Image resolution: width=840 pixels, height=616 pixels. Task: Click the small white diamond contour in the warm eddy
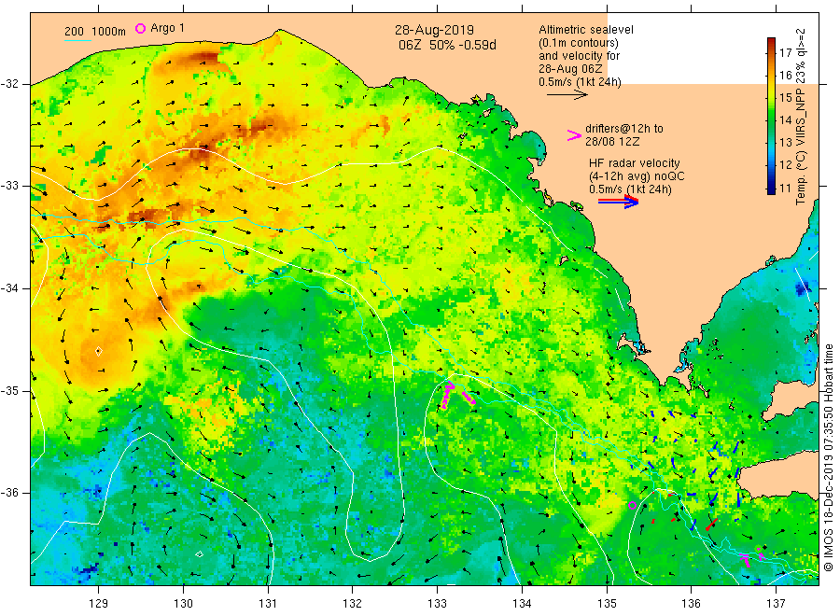(99, 351)
